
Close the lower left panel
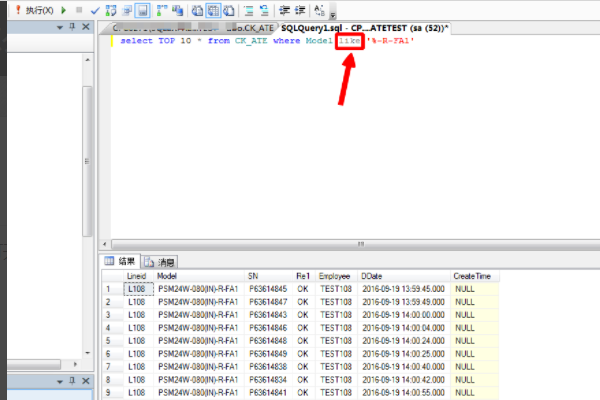click(86, 381)
